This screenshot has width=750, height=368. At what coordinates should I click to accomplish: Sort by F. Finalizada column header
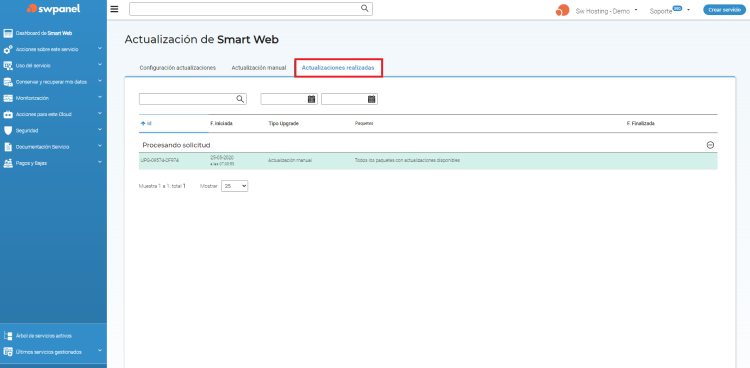tap(640, 123)
